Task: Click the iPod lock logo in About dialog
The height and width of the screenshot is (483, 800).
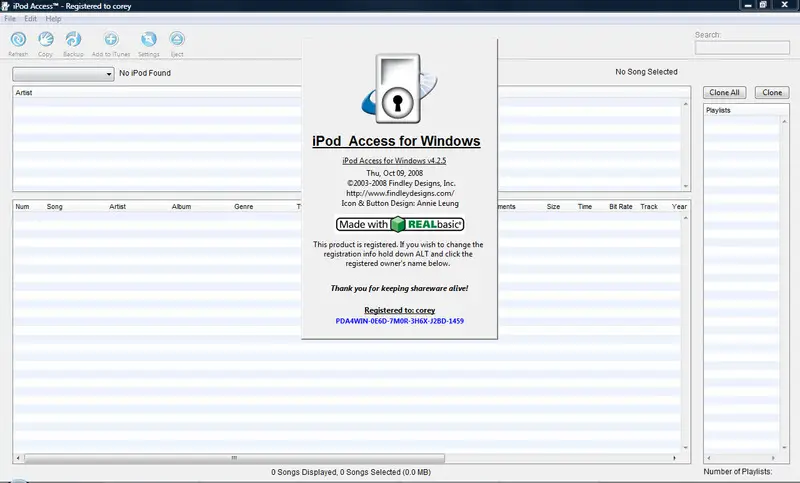Action: coord(399,88)
